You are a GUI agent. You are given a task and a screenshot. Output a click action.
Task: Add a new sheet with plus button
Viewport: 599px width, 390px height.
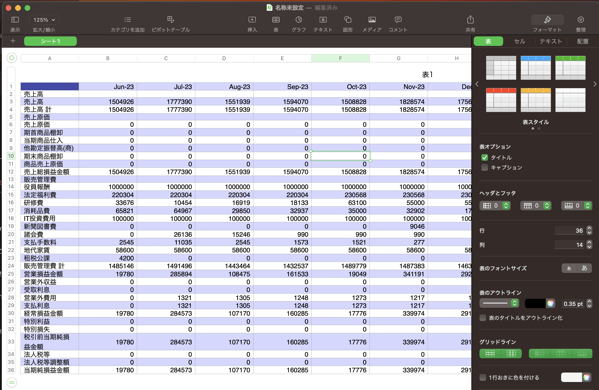point(13,41)
